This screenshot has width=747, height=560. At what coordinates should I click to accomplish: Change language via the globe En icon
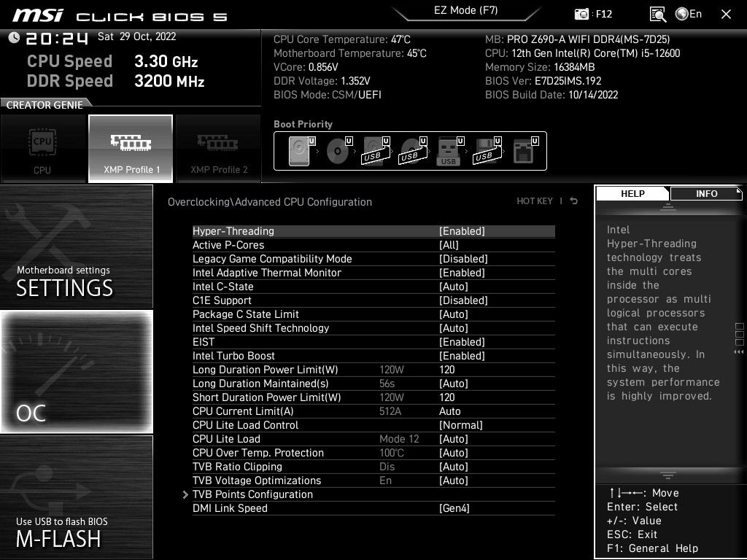[689, 14]
